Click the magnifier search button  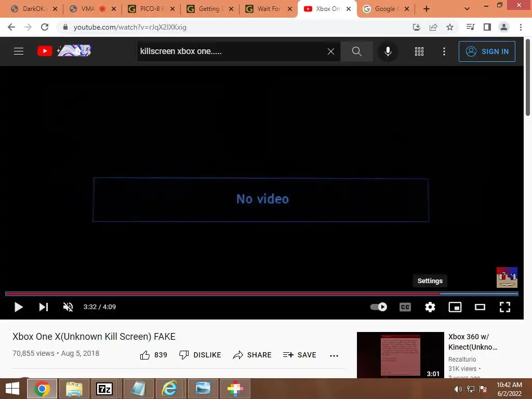click(356, 51)
